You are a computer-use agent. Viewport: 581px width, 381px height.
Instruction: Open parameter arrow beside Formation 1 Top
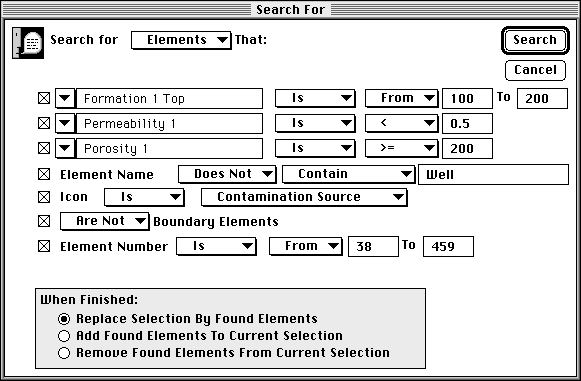(65, 98)
